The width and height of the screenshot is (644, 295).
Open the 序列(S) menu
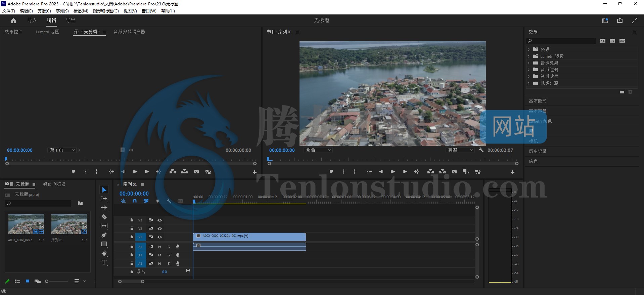pos(62,11)
